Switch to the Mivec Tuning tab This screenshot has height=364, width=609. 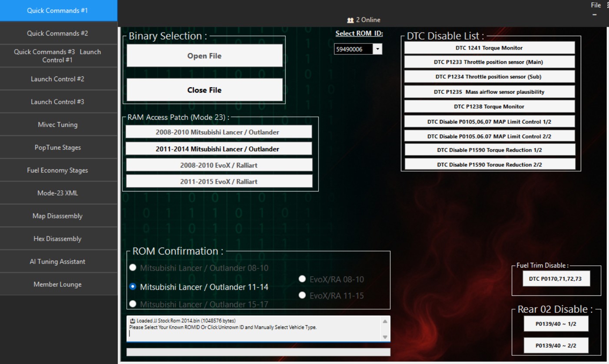[59, 124]
